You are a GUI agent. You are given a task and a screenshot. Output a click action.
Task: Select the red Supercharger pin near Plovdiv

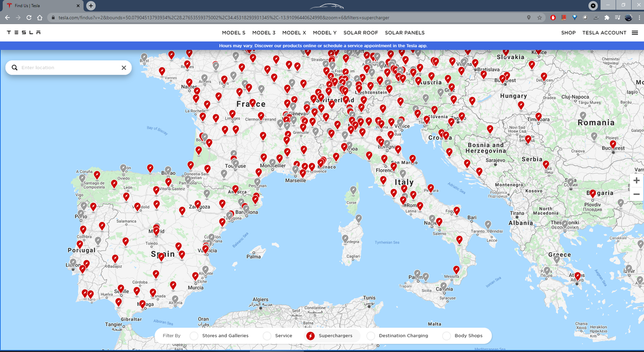(x=593, y=193)
